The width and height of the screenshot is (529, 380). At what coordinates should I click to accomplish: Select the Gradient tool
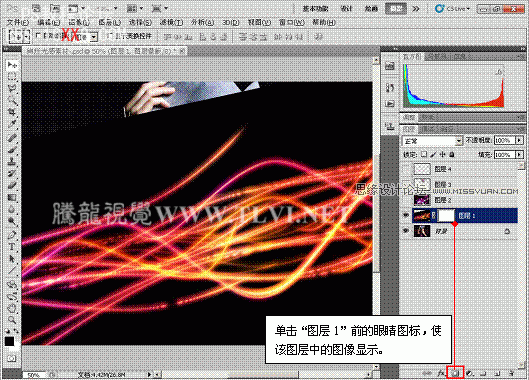pyautogui.click(x=12, y=197)
